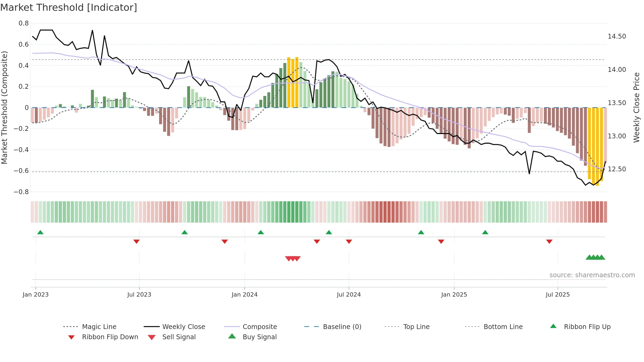
Task: Click the Buy Signal legend green triangle
Action: pos(232,336)
